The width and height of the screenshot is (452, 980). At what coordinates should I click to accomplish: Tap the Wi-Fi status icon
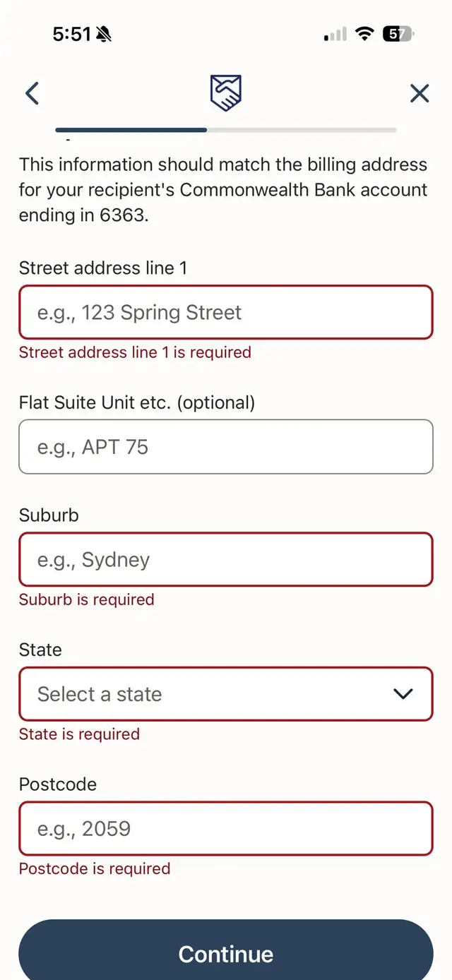(364, 33)
